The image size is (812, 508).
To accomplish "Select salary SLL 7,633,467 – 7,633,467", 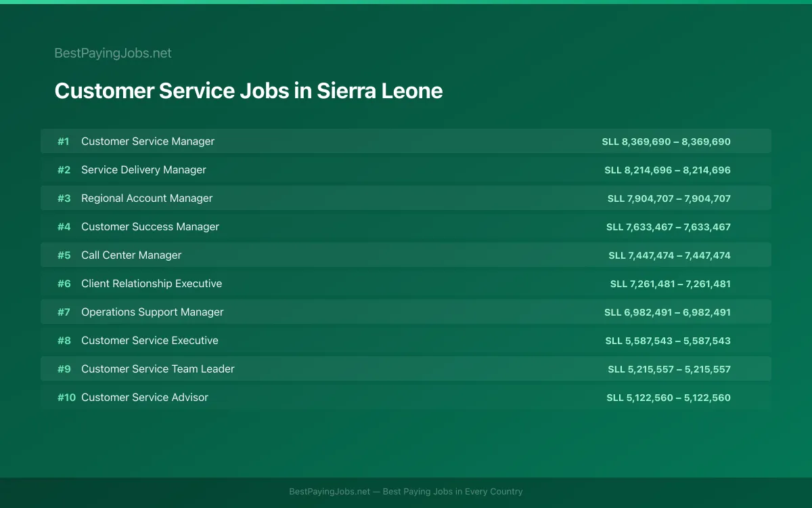I will point(669,227).
